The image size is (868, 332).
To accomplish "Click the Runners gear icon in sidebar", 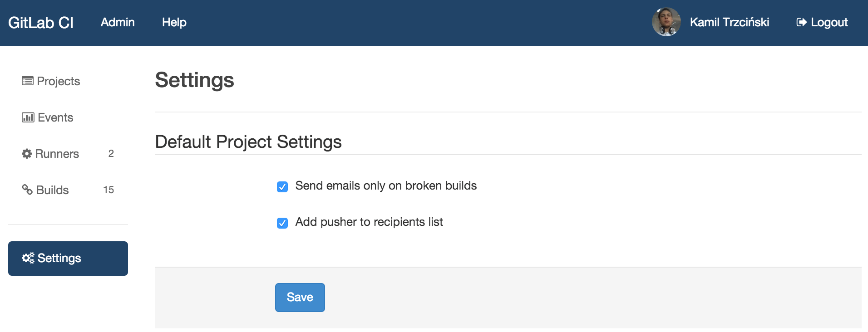I will (27, 154).
